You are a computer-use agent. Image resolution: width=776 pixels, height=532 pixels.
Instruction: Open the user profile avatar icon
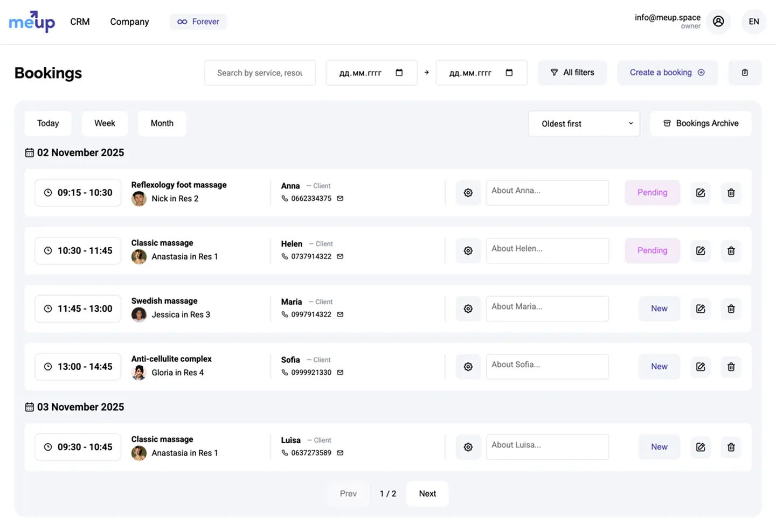(x=718, y=22)
